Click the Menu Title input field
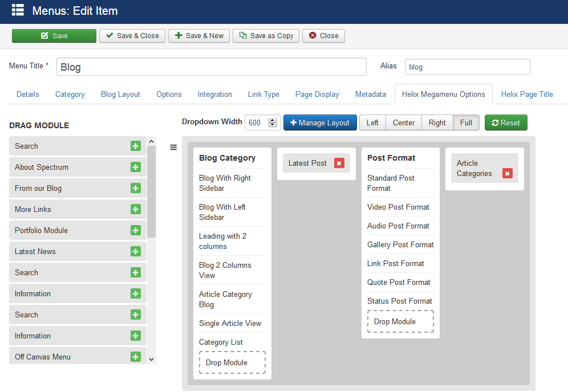568x392 pixels. point(212,67)
